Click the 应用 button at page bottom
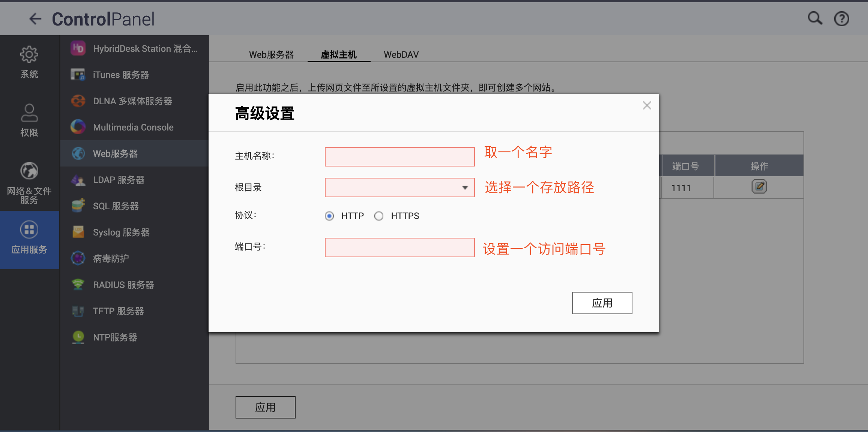The width and height of the screenshot is (868, 432). (265, 407)
